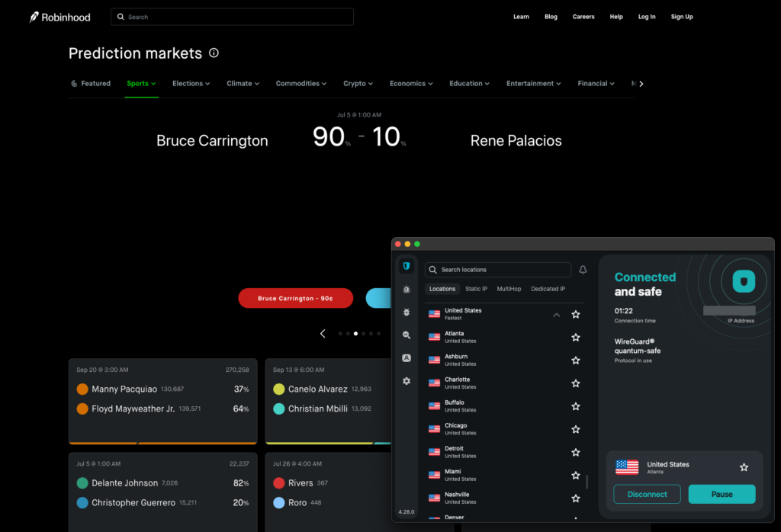
Task: Click the Disconnect button
Action: tap(647, 494)
